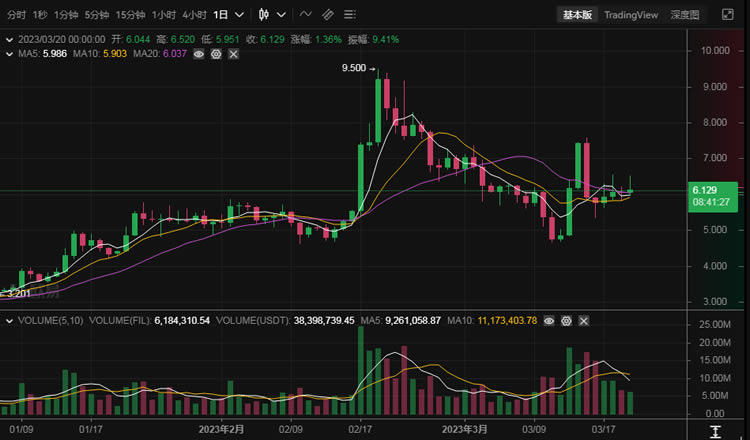Click the technical indicators line icon

tap(304, 15)
